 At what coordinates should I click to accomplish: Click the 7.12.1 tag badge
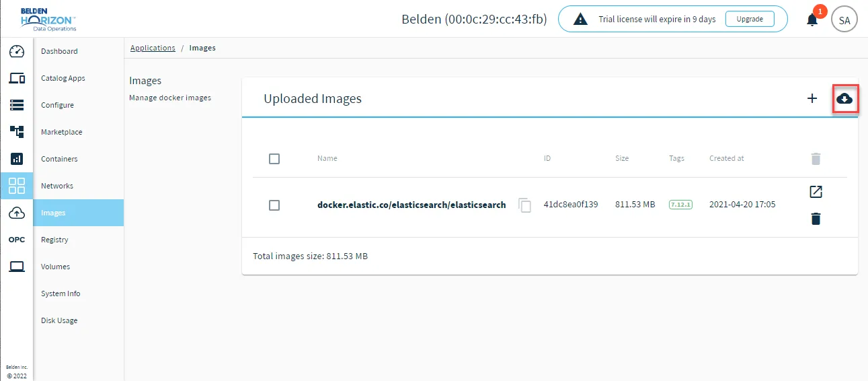[680, 204]
